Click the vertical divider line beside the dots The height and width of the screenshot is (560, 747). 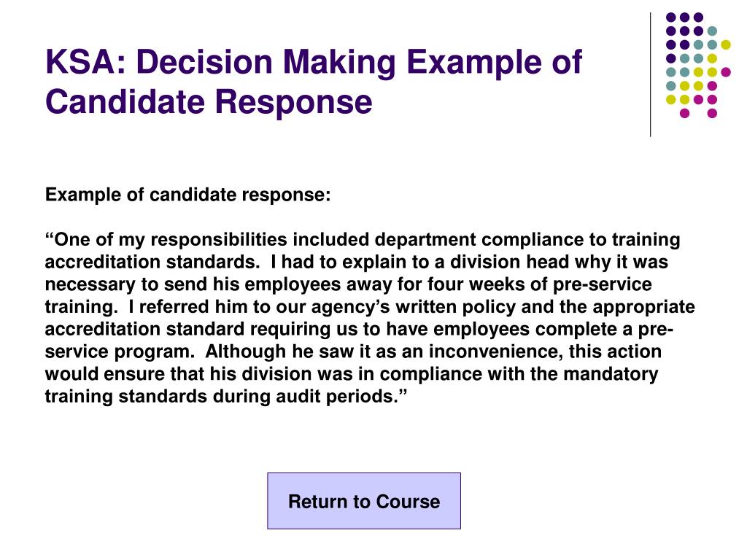pos(650,75)
